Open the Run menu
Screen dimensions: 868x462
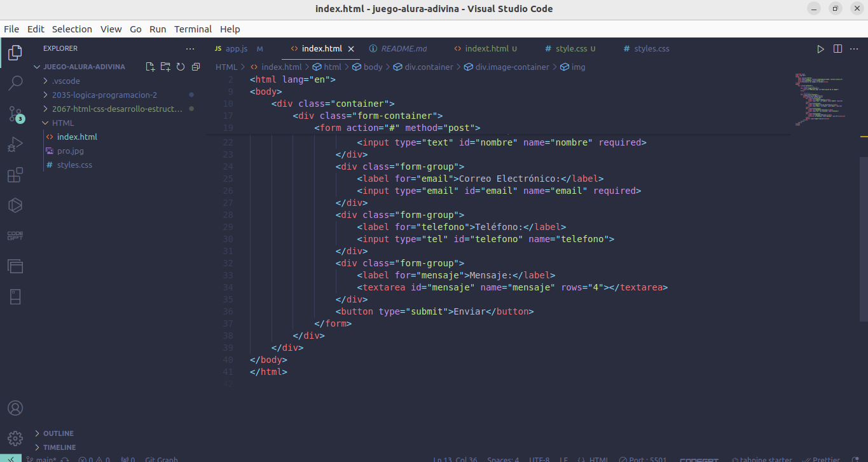tap(158, 29)
